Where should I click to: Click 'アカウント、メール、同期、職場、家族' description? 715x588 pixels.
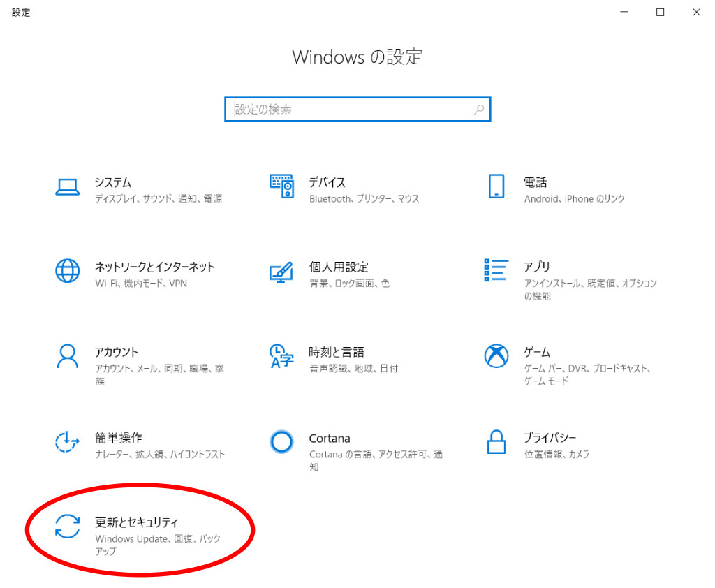[x=160, y=374]
